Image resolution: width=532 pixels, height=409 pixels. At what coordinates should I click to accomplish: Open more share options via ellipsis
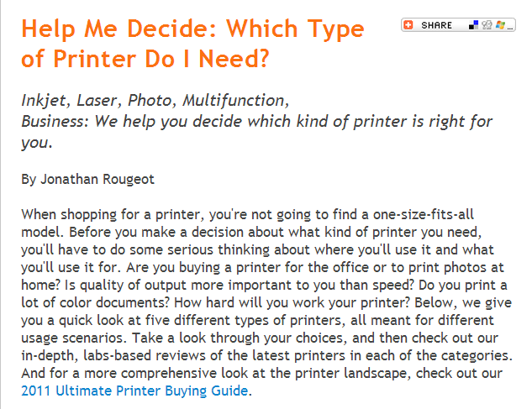(510, 28)
